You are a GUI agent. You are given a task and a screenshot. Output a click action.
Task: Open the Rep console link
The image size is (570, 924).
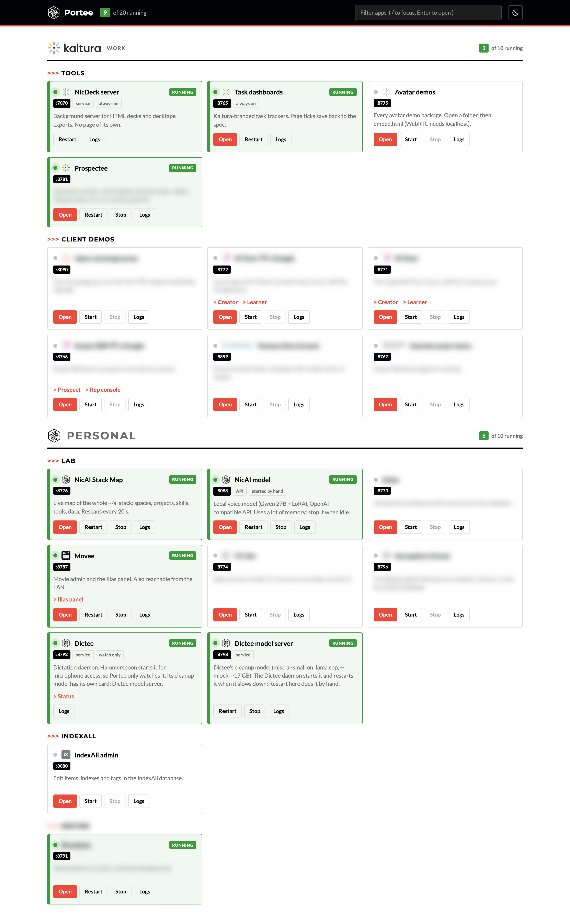(x=103, y=390)
